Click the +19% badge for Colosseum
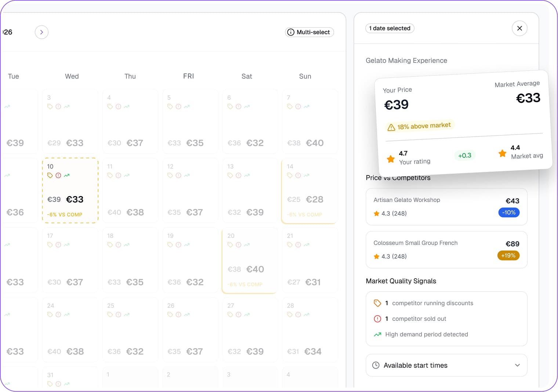 pyautogui.click(x=508, y=255)
